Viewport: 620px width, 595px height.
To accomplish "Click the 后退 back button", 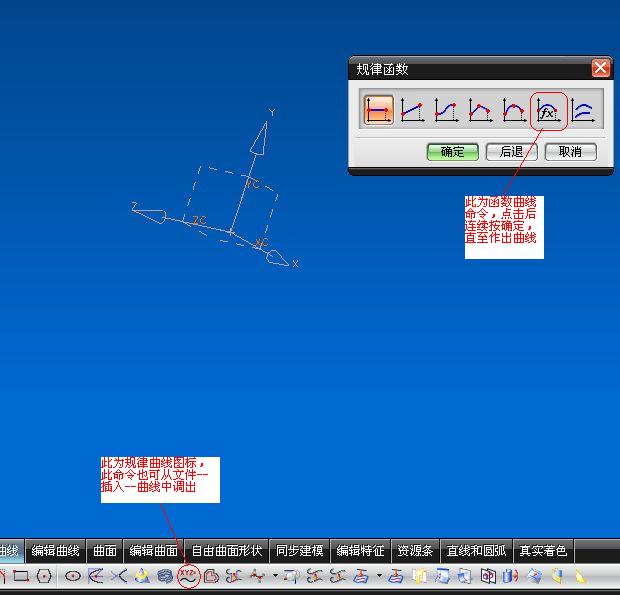I will pos(511,152).
